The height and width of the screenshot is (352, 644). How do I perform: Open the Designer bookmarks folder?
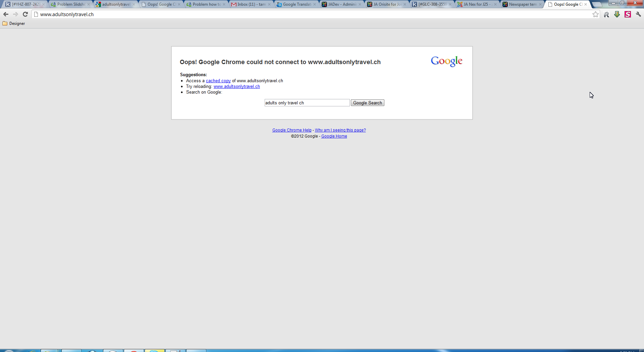pyautogui.click(x=14, y=23)
